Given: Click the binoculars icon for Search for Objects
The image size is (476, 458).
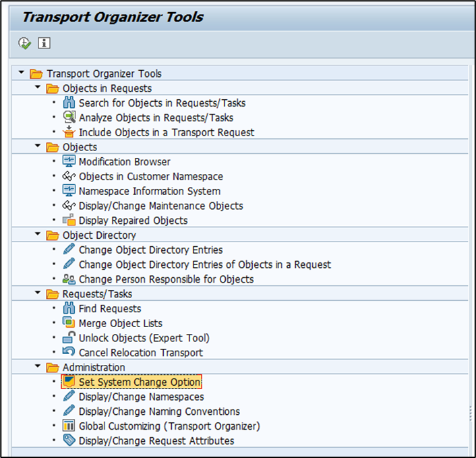Looking at the screenshot, I should (69, 103).
